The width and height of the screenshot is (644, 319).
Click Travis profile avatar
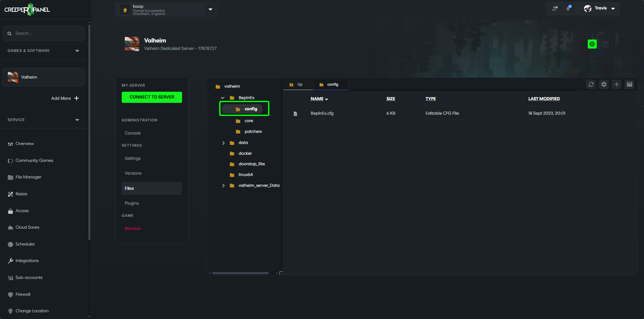tap(588, 8)
